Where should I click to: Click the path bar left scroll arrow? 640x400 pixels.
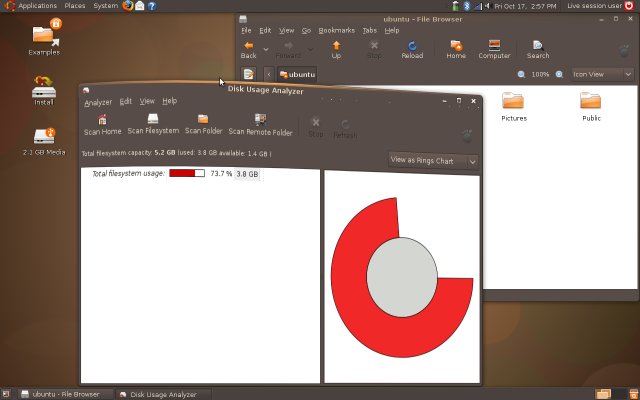[269, 74]
